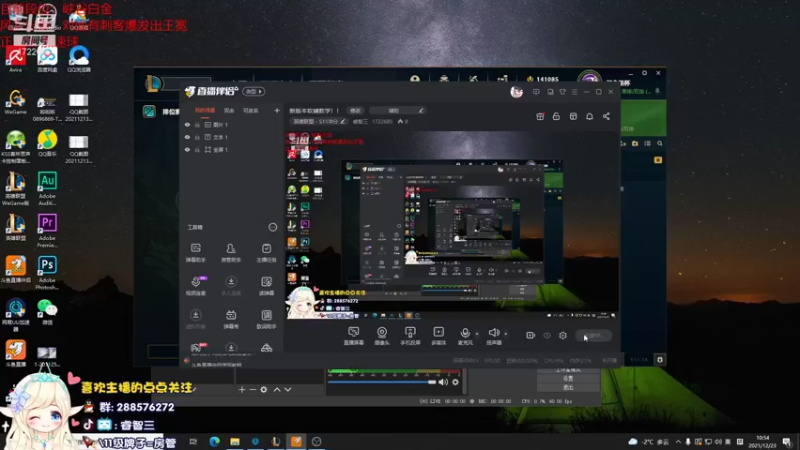Image resolution: width=800 pixels, height=450 pixels.
Task: Click the layout grid icon above preview
Action: pyautogui.click(x=573, y=116)
